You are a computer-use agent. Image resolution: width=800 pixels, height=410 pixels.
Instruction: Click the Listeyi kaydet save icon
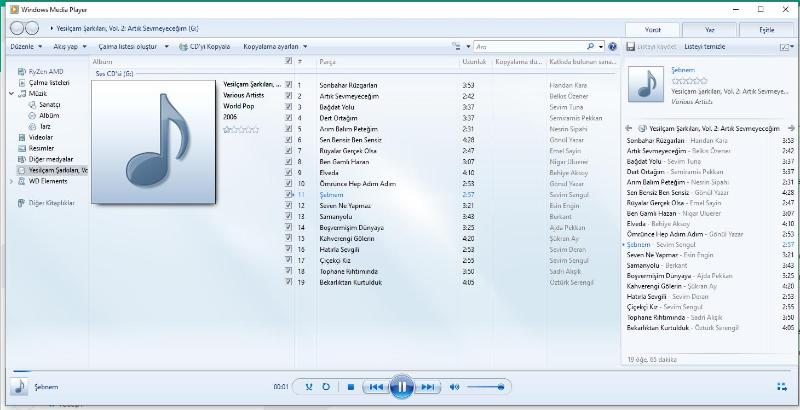(630, 46)
